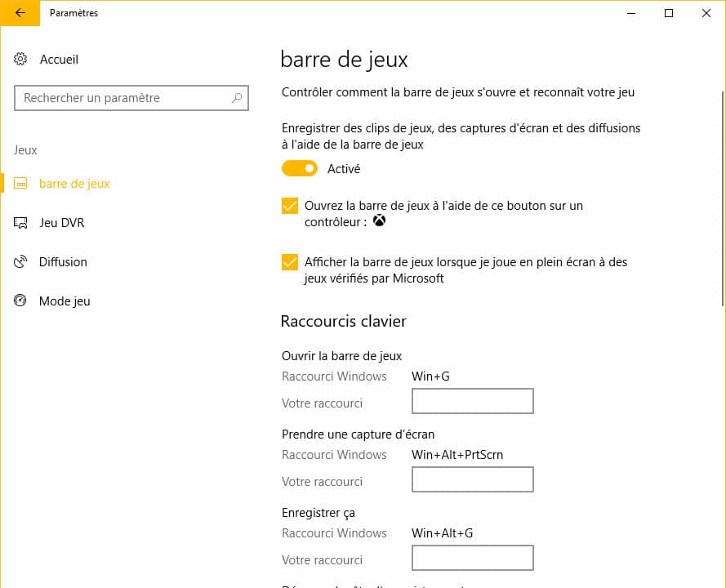Click the Paramètres title bar text
Screen dimensions: 726x588
[x=73, y=13]
